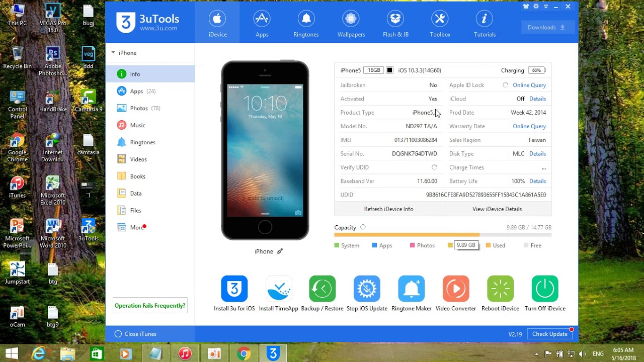
Task: Click Apple ID Lock Online Query link
Action: coord(529,85)
